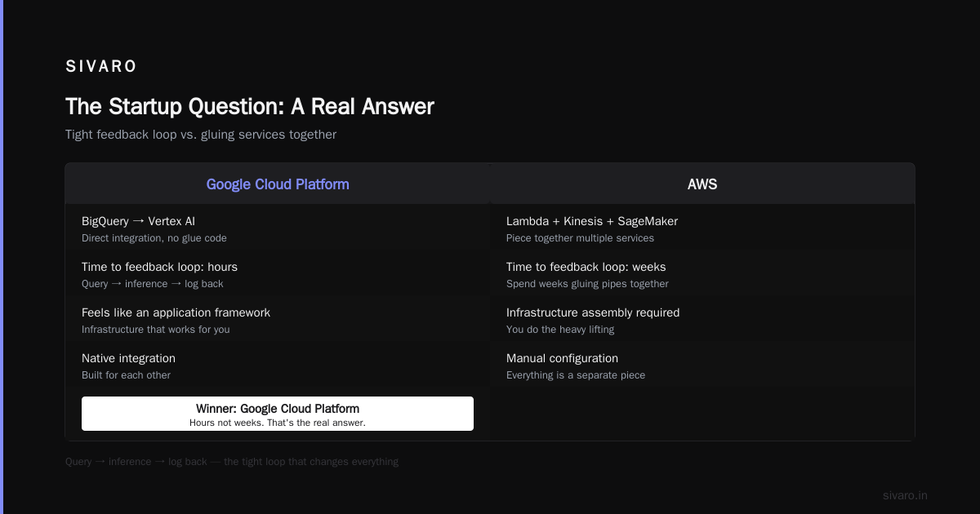This screenshot has height=514, width=980.
Task: Open the sivaro.in link
Action: pyautogui.click(x=905, y=495)
